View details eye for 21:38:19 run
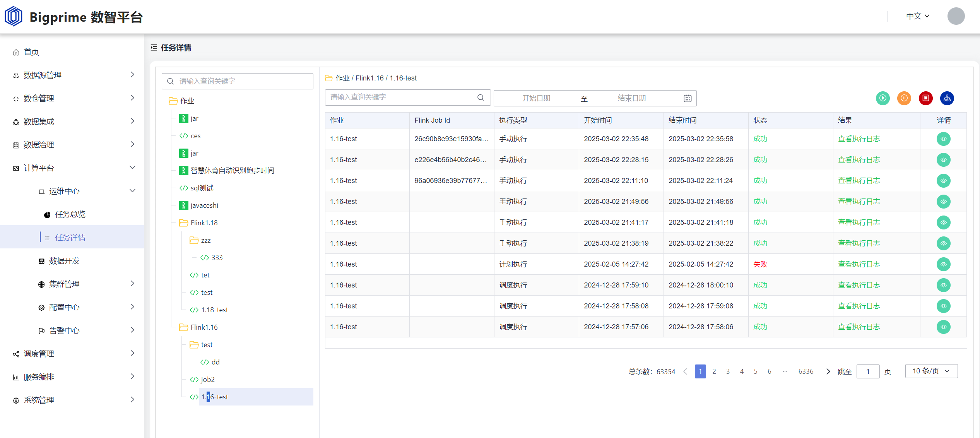Viewport: 980px width, 438px height. [943, 243]
